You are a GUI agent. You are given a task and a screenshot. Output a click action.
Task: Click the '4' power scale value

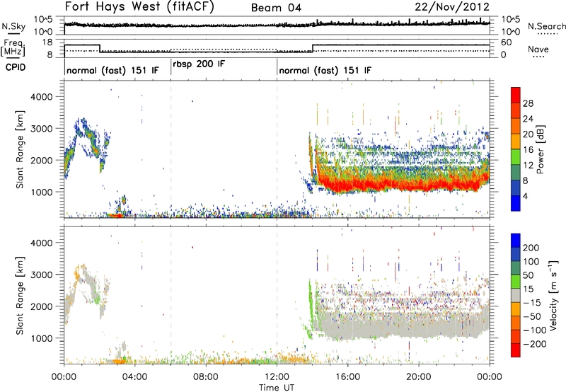[x=526, y=197]
